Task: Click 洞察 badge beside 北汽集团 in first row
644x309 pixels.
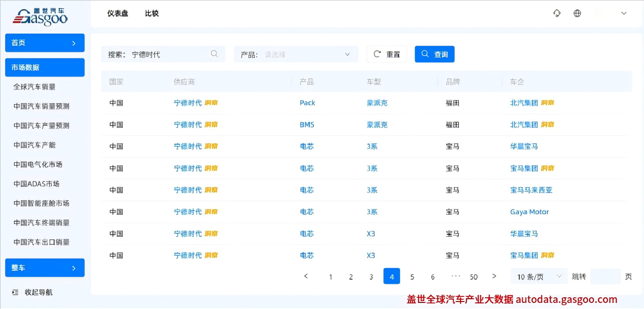Action: click(547, 103)
